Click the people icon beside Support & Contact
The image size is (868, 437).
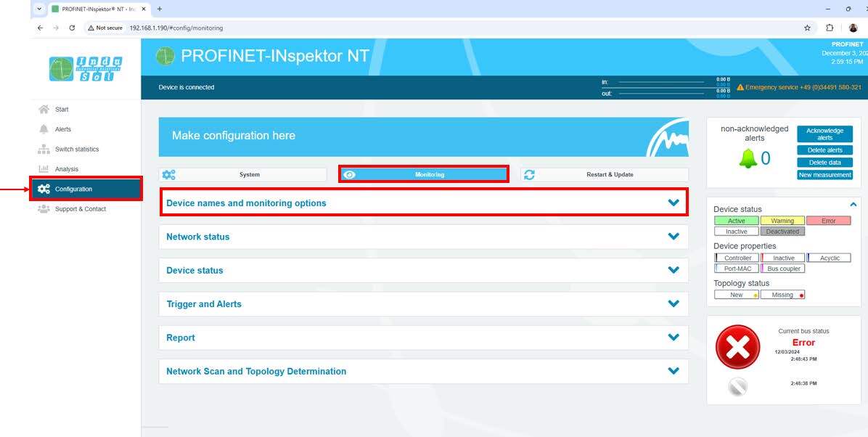(x=44, y=209)
